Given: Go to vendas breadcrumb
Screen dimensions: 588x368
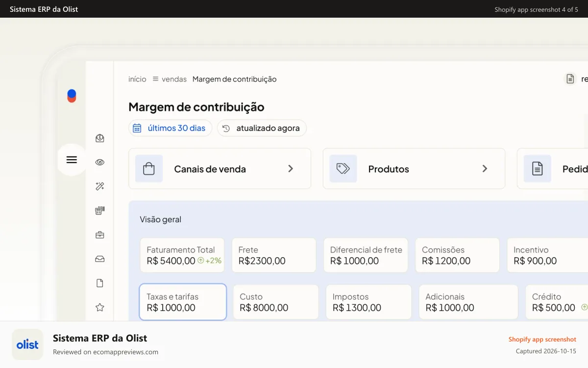Looking at the screenshot, I should tap(174, 79).
